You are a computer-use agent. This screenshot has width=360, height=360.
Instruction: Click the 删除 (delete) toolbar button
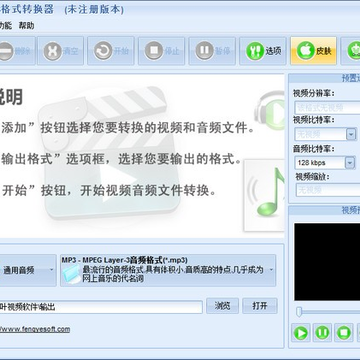[x=17, y=51]
